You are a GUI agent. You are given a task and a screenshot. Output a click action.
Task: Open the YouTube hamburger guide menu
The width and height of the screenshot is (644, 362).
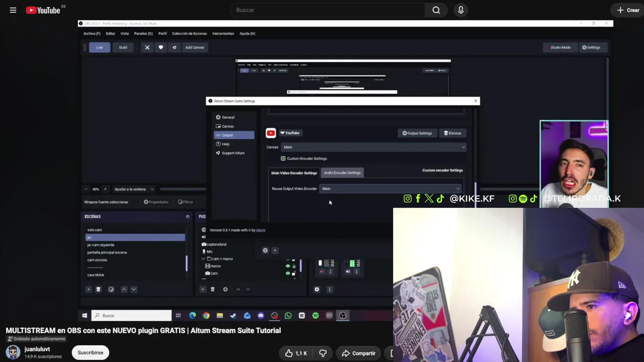click(x=13, y=10)
